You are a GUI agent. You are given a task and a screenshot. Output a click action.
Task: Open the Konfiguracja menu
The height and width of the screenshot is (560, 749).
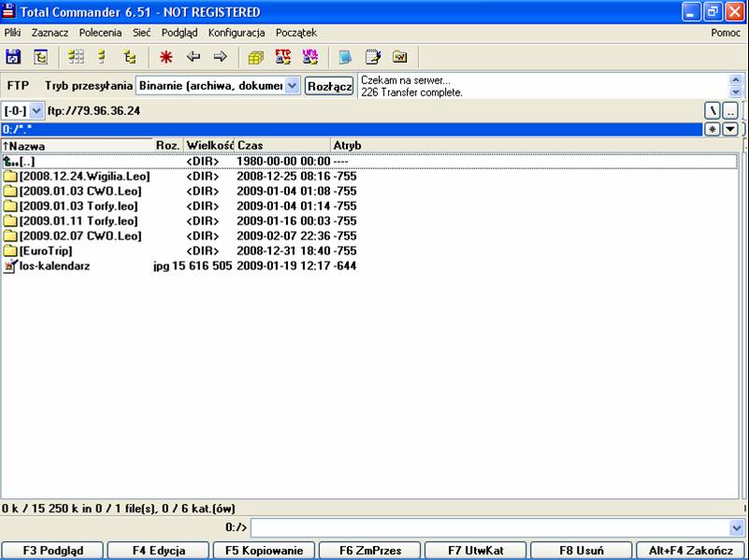pyautogui.click(x=237, y=33)
